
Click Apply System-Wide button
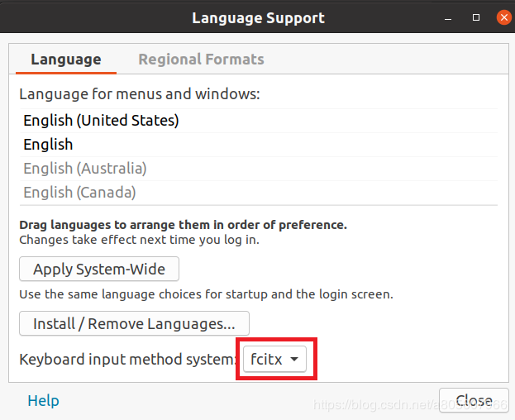[x=99, y=269]
